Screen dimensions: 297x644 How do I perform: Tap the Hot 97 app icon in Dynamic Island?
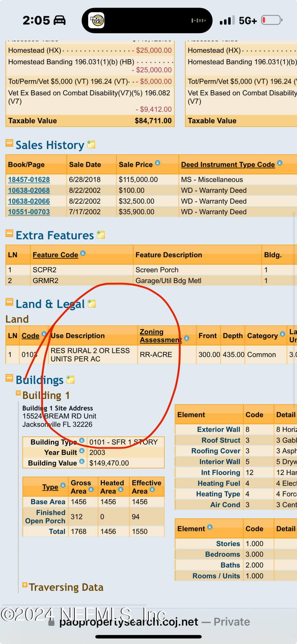coord(97,21)
